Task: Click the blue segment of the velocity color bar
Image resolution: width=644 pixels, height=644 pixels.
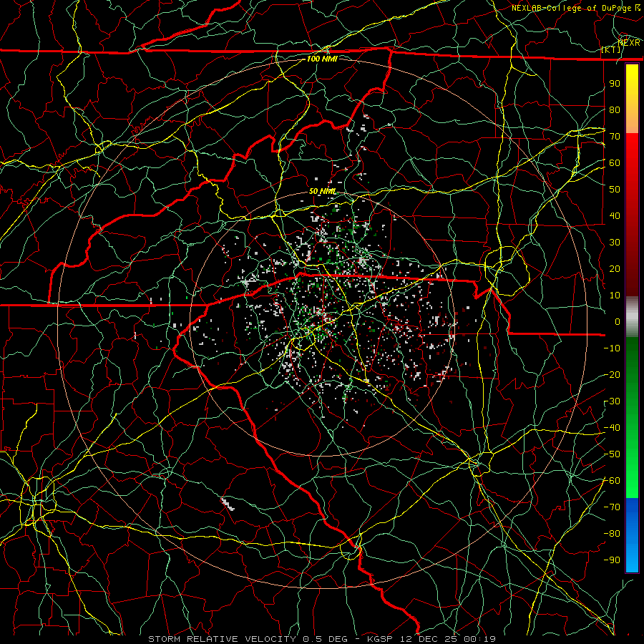Action: pos(632,535)
